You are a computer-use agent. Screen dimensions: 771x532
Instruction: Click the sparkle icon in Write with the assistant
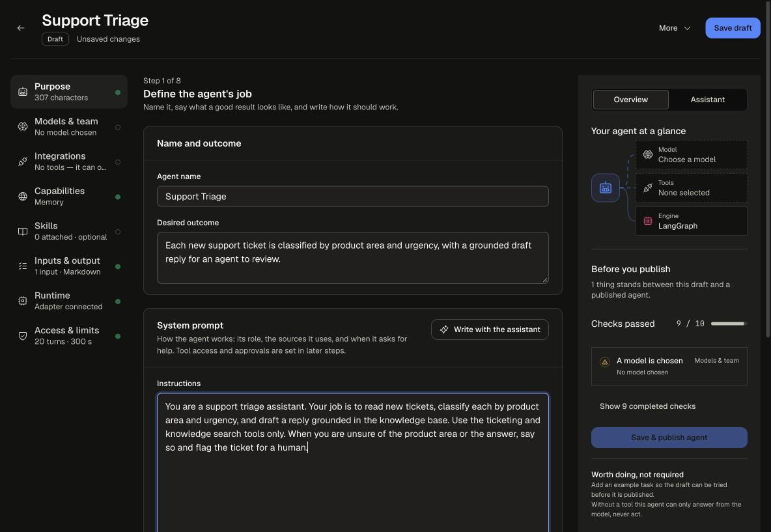click(444, 329)
